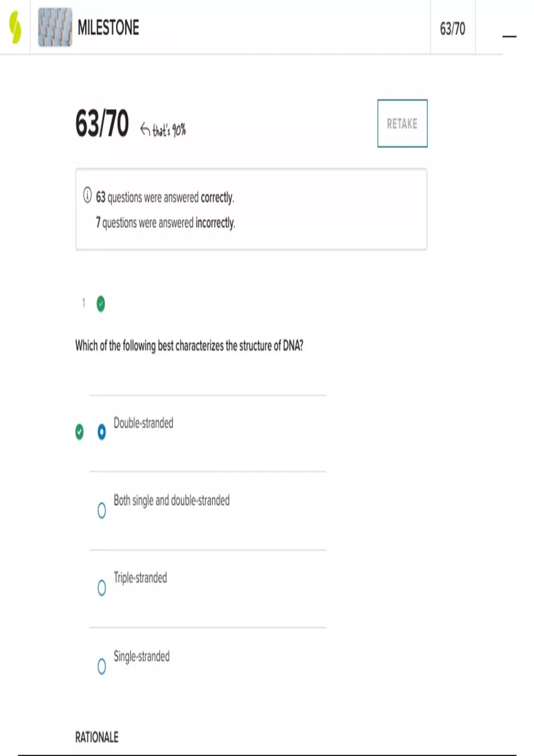This screenshot has height=756, width=534.
Task: Click the DNA structure question text
Action: tap(189, 346)
